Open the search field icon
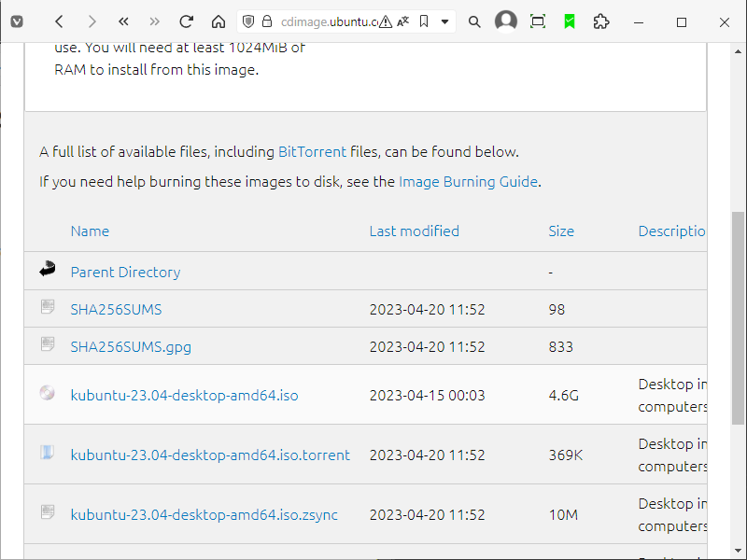747x560 pixels. (474, 21)
